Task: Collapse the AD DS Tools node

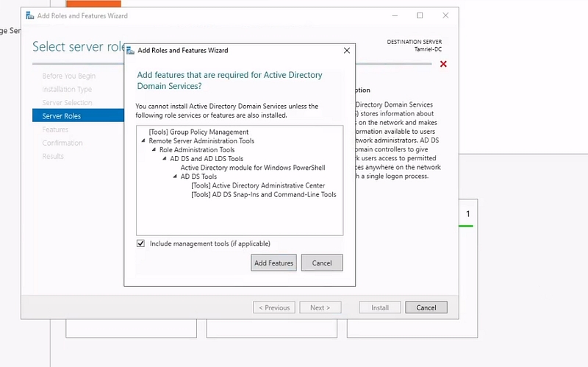Action: [175, 177]
